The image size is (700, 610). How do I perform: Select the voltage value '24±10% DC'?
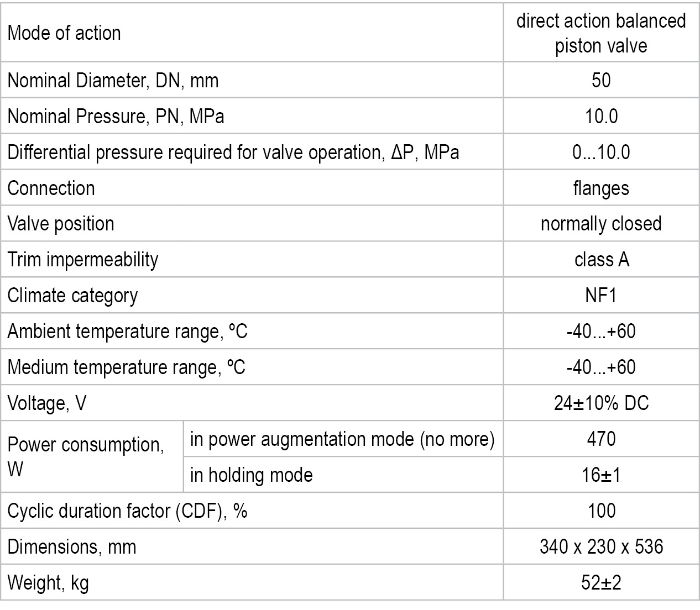click(x=601, y=403)
